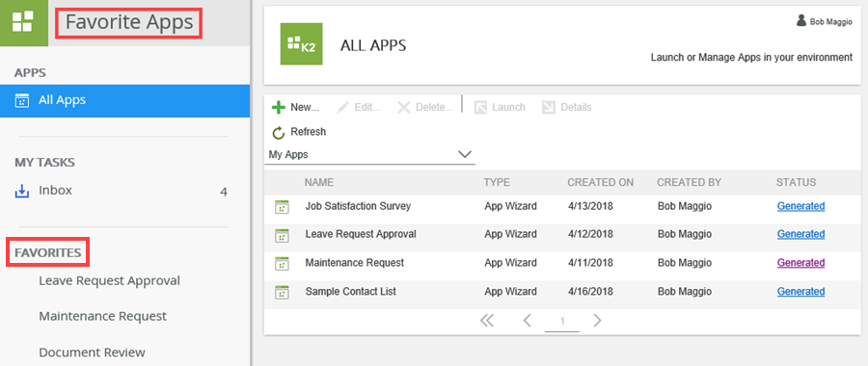Click the Details toolbar button

pos(567,107)
